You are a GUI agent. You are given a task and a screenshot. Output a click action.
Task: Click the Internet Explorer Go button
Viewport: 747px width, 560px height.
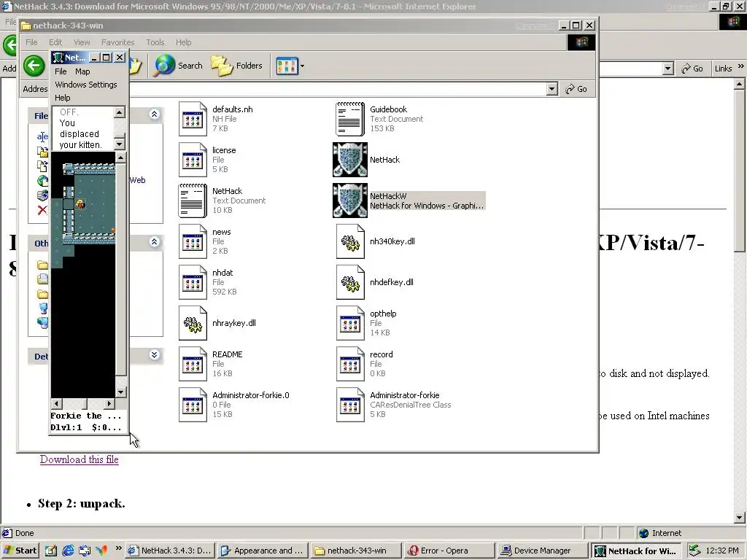click(693, 69)
